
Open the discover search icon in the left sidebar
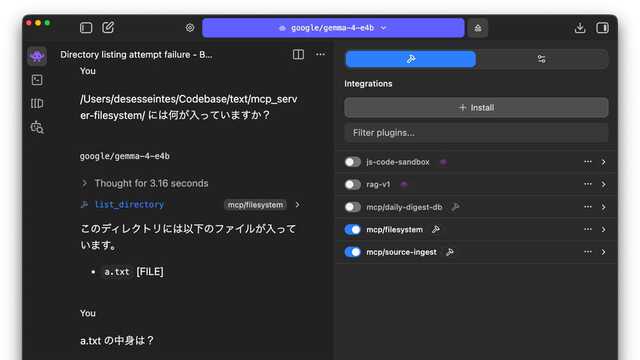point(37,127)
